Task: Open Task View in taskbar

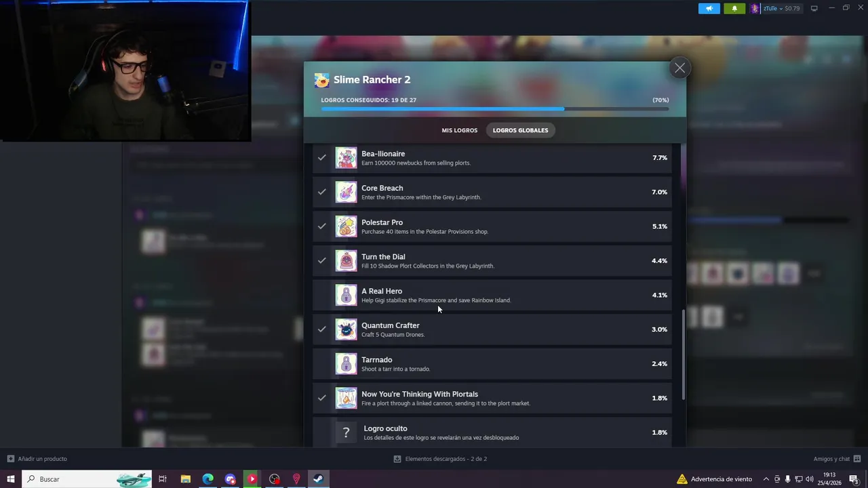Action: [163, 479]
